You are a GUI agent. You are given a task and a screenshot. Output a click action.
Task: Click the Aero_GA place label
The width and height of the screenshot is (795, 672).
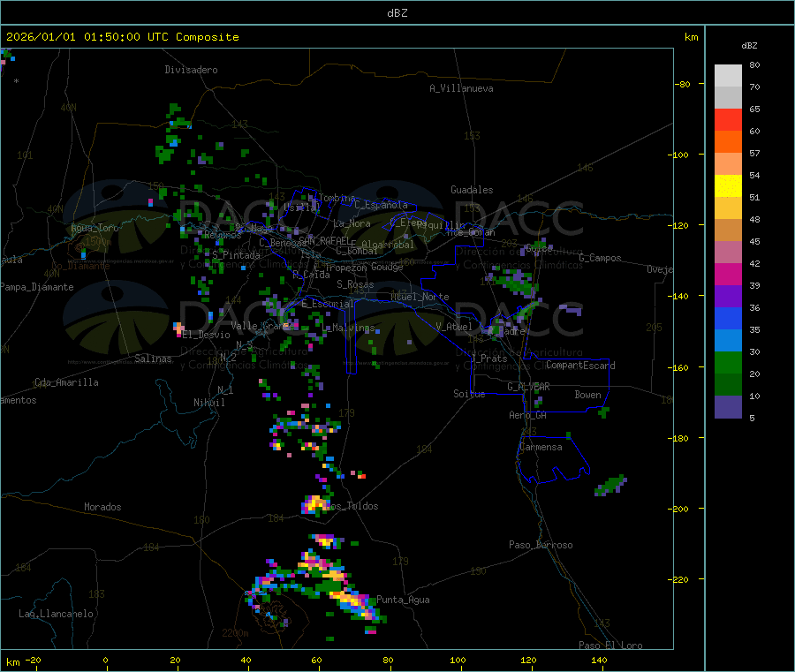[528, 415]
